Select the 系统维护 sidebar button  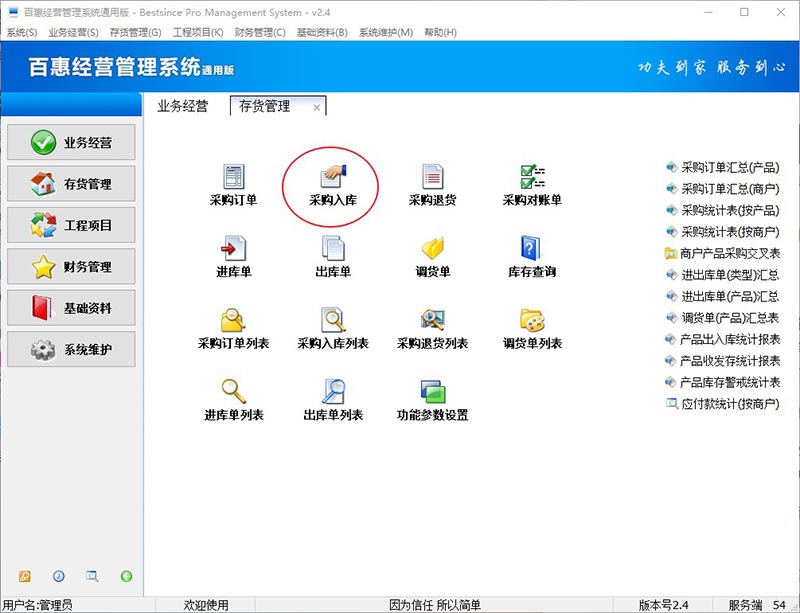tap(71, 349)
